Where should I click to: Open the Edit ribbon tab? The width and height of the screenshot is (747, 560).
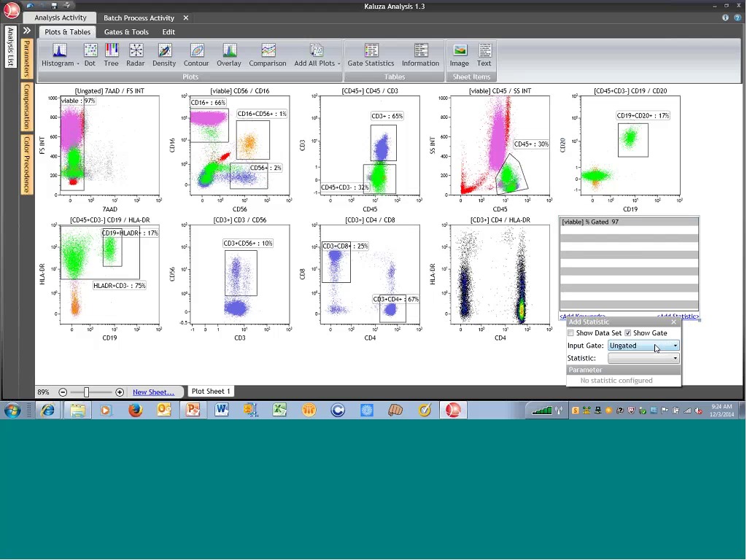[169, 32]
